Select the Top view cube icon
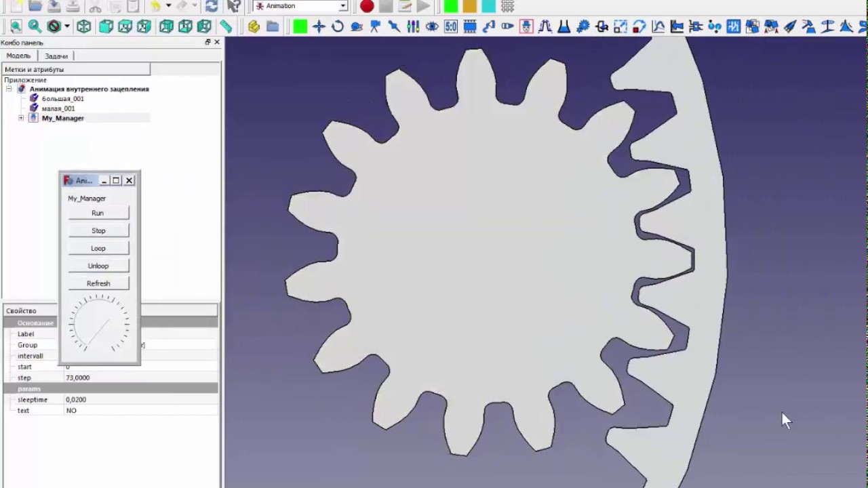 pos(125,26)
